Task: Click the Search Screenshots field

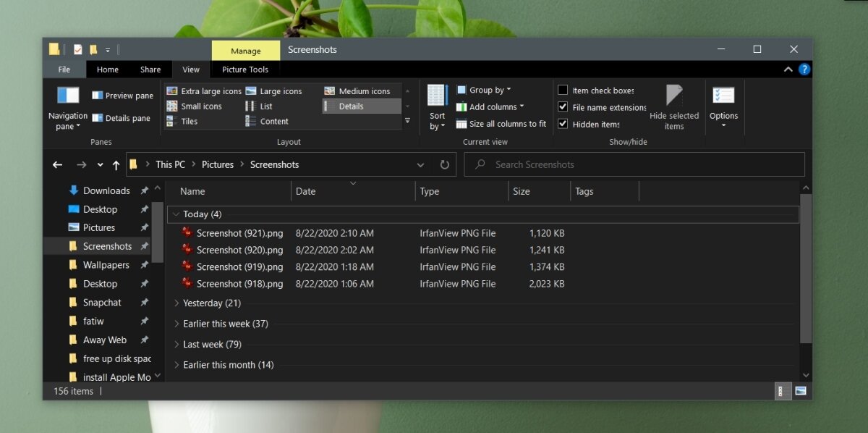Action: 637,165
